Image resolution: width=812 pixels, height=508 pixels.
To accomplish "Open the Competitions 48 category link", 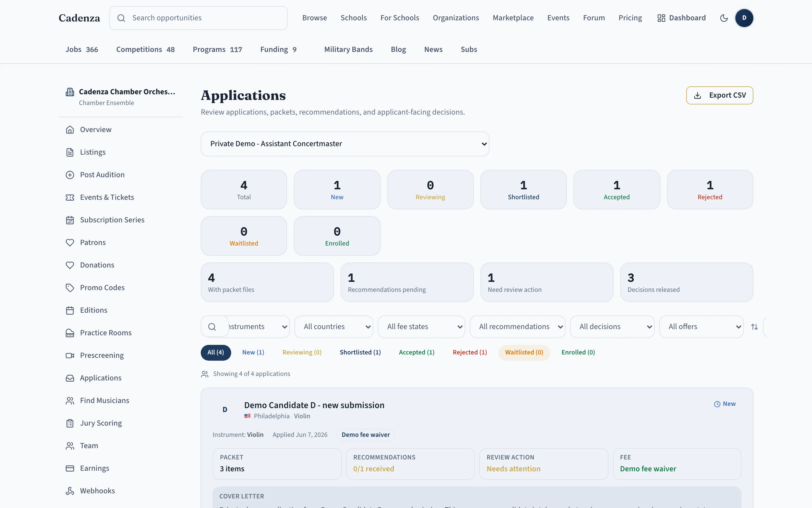I will click(145, 49).
